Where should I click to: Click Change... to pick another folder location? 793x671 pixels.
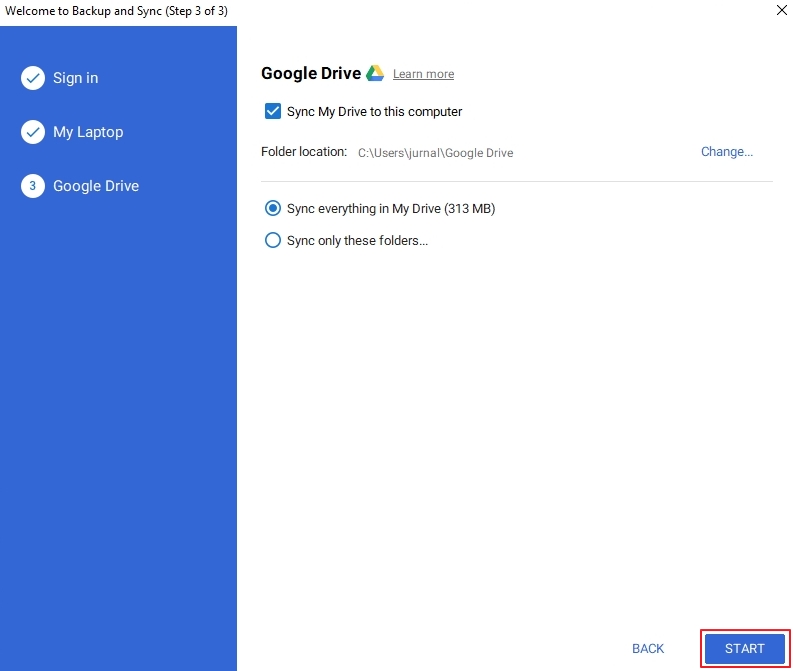(727, 152)
